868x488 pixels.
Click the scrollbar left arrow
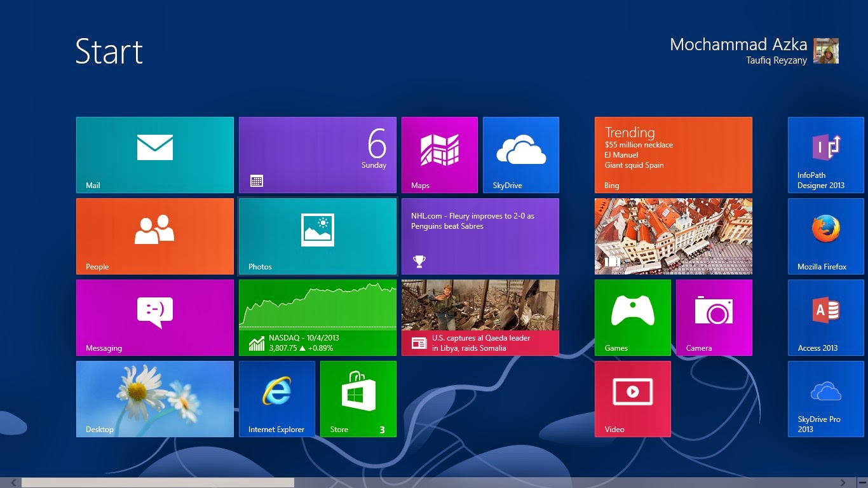click(13, 483)
